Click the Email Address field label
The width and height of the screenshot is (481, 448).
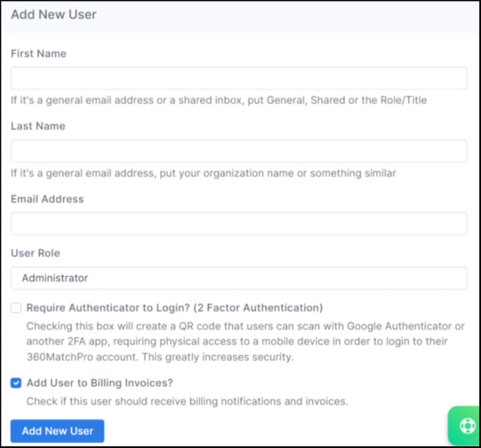48,199
